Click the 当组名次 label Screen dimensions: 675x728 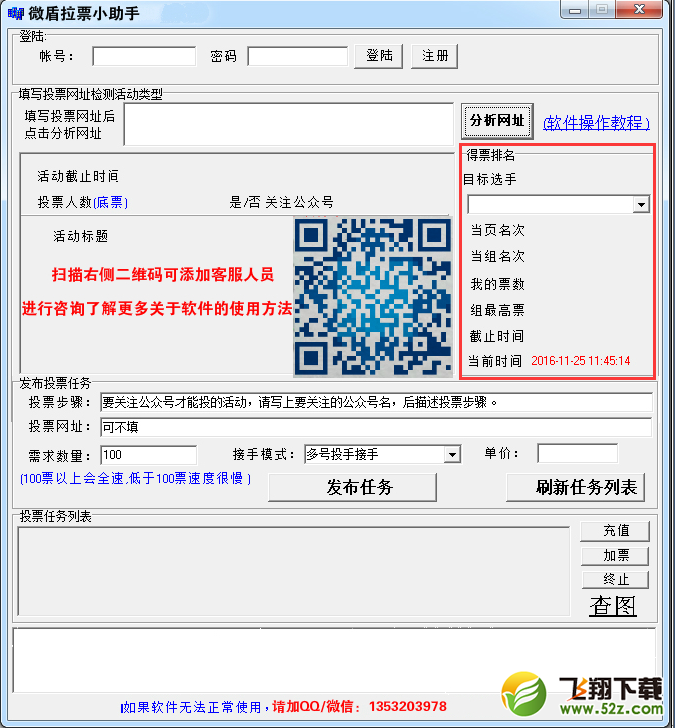point(497,256)
